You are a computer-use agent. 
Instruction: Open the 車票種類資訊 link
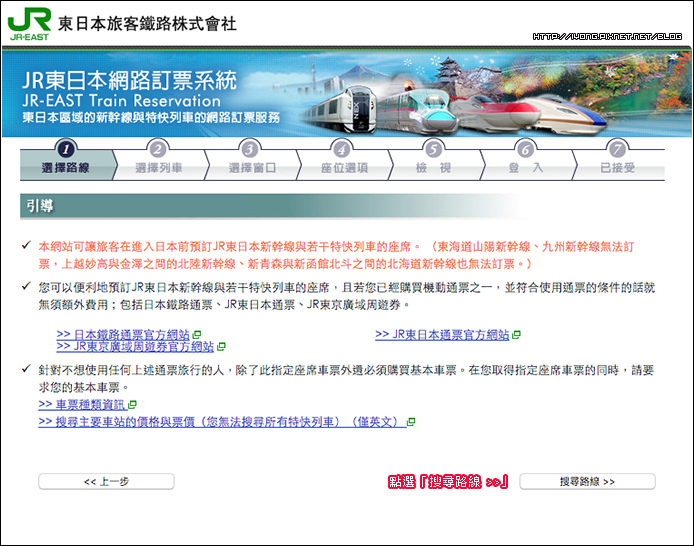click(x=82, y=404)
